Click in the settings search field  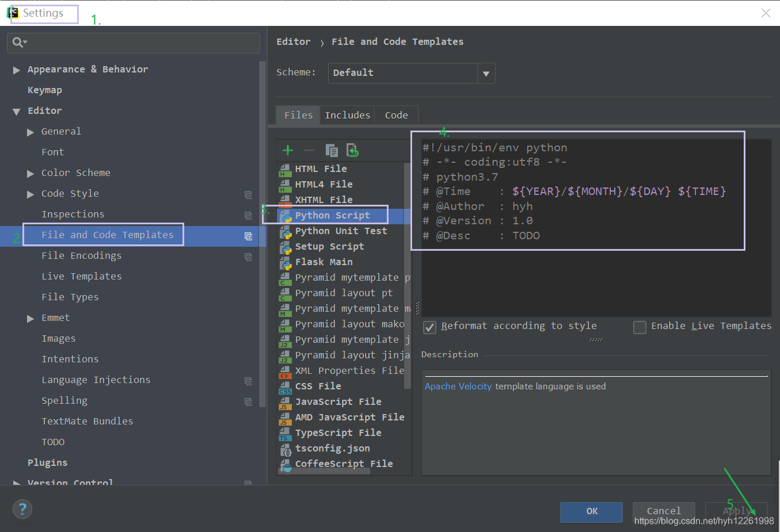coord(134,43)
